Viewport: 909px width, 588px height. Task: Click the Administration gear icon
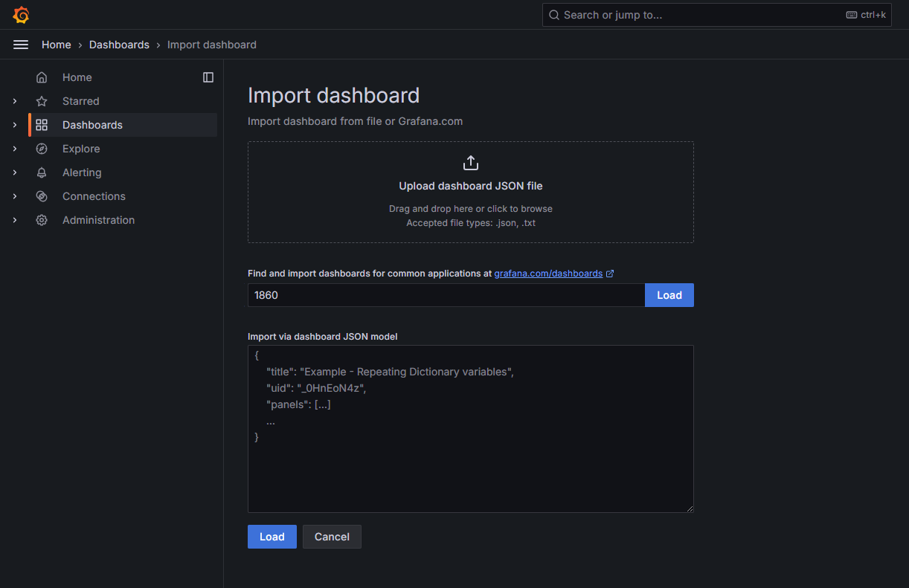pyautogui.click(x=42, y=220)
